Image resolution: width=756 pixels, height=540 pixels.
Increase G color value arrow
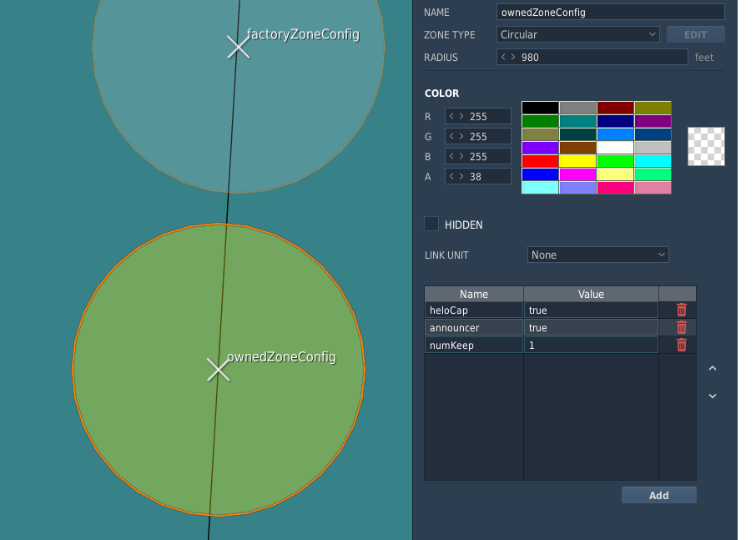point(461,136)
